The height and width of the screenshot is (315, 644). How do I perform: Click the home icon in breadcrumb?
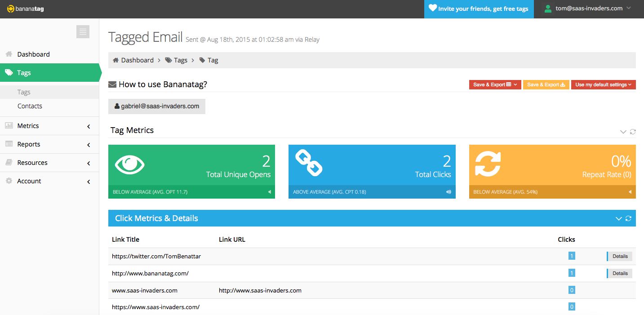(x=115, y=60)
